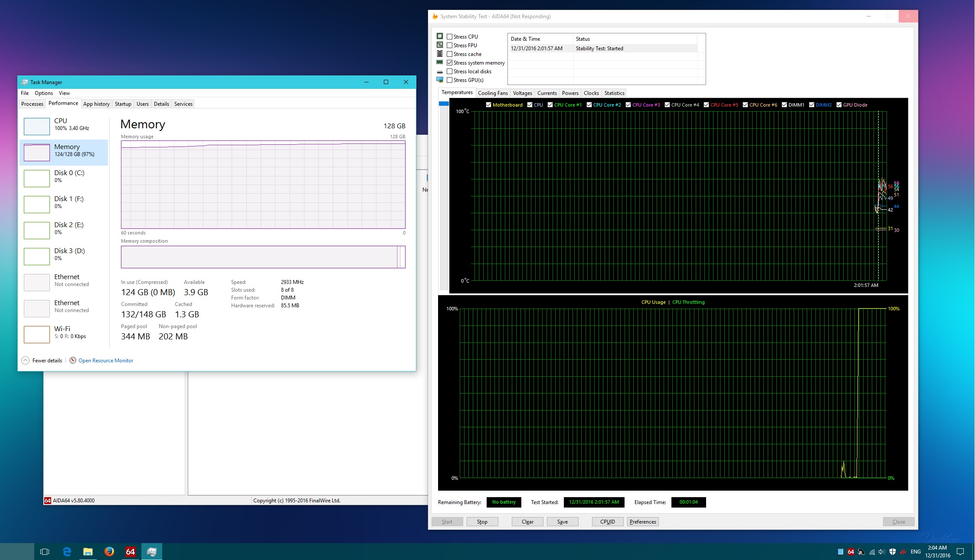
Task: Click the Clear button
Action: click(527, 521)
